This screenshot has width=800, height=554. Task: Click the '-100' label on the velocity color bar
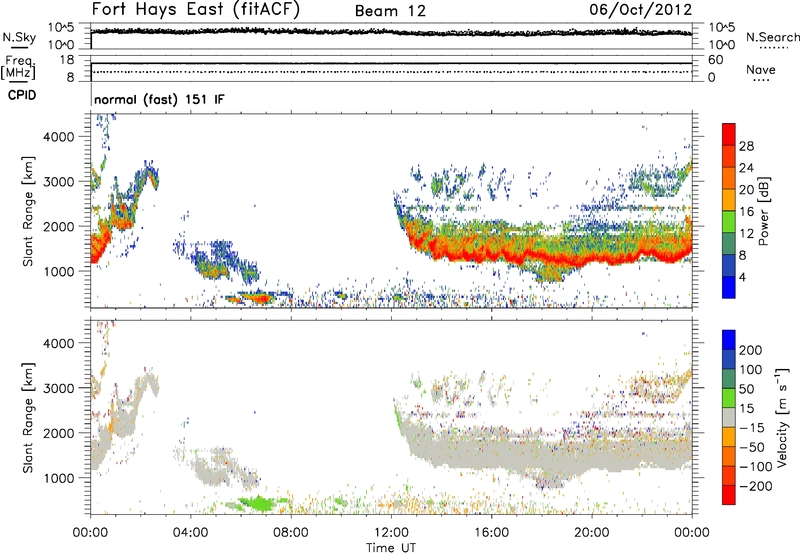click(756, 467)
